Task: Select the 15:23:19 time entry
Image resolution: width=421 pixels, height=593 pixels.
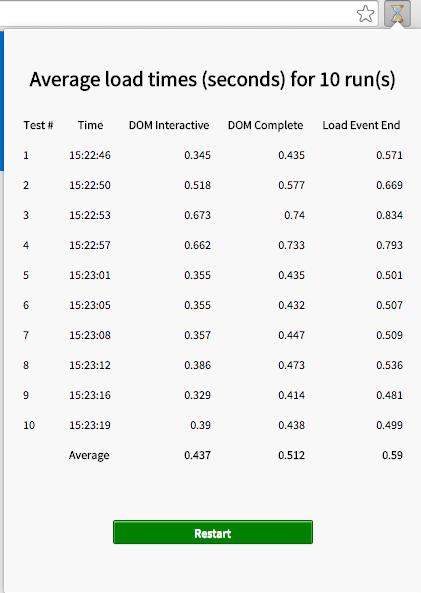Action: click(90, 425)
